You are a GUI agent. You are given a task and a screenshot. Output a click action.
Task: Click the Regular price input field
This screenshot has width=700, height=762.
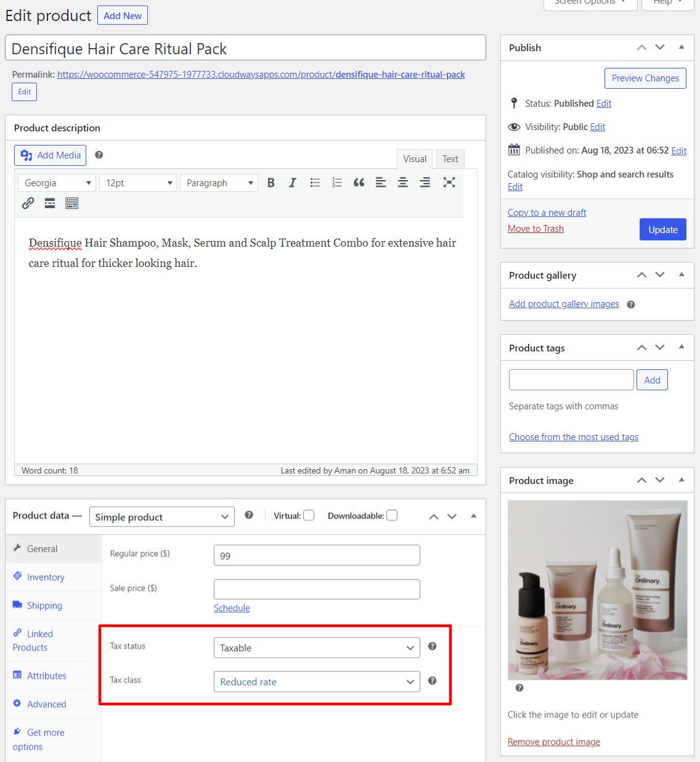point(316,555)
